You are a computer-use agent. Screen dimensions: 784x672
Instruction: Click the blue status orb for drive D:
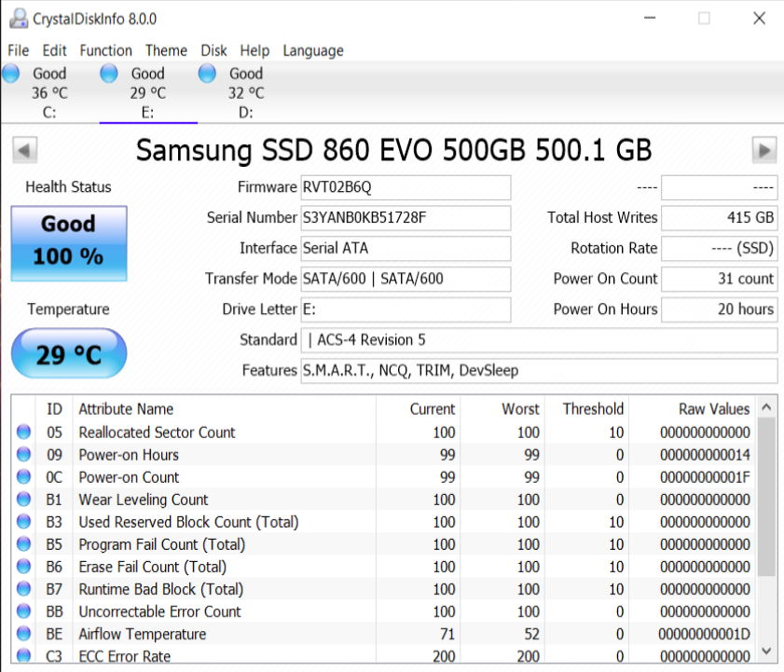[x=207, y=74]
